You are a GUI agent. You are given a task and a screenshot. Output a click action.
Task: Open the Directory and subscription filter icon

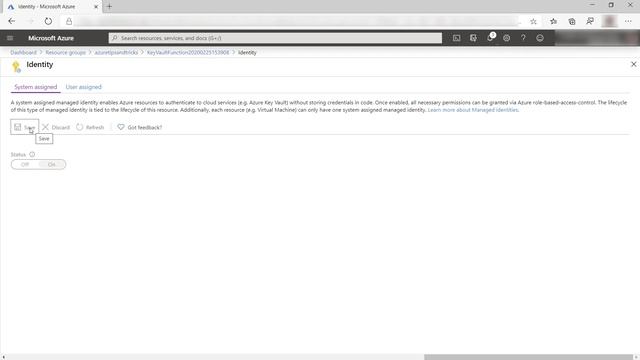tap(473, 38)
